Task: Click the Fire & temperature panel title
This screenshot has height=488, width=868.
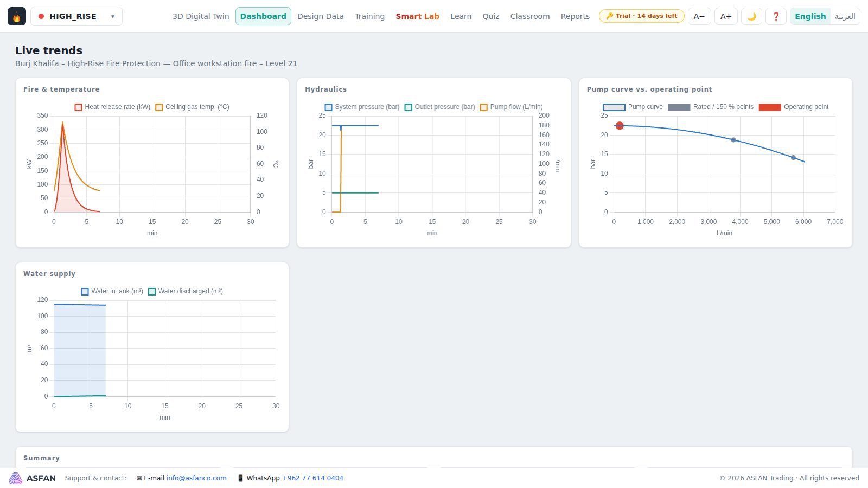Action: pos(61,89)
